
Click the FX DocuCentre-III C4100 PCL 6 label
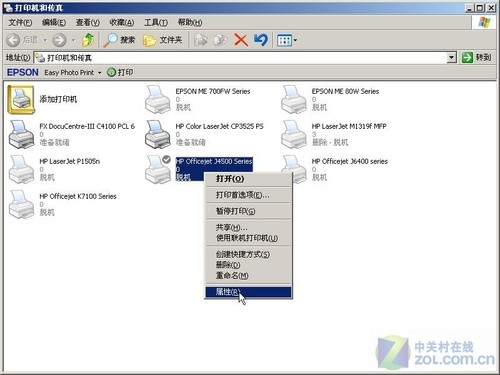coord(87,126)
